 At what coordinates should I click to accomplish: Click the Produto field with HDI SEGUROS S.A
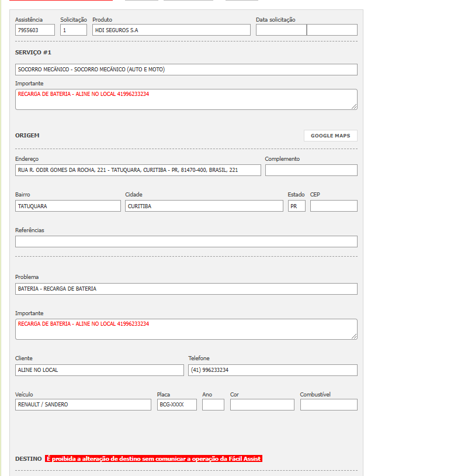click(x=171, y=30)
